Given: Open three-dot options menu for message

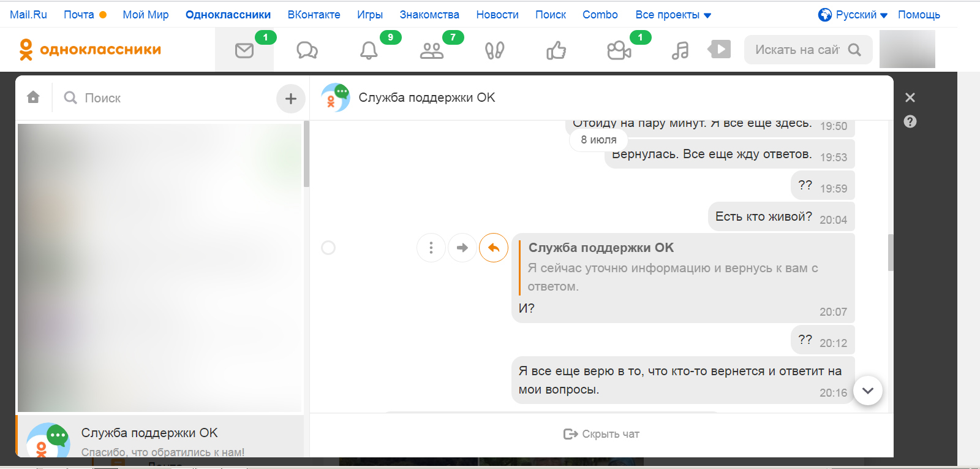Looking at the screenshot, I should [x=431, y=248].
